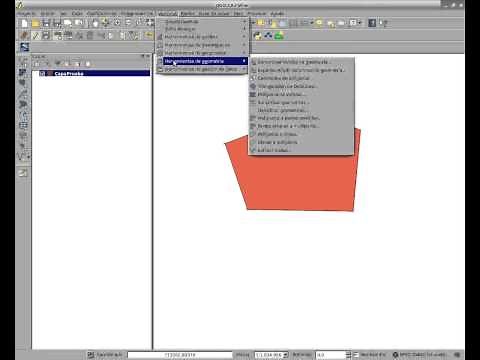Expand Herramientas de análisis submenu

(x=203, y=37)
